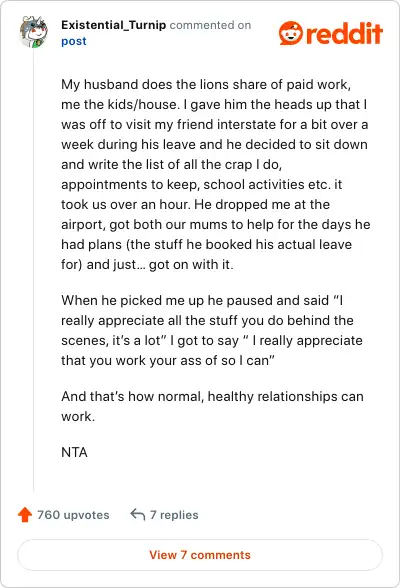The height and width of the screenshot is (588, 400).
Task: Click the reddit wordmark text logo
Action: [344, 33]
